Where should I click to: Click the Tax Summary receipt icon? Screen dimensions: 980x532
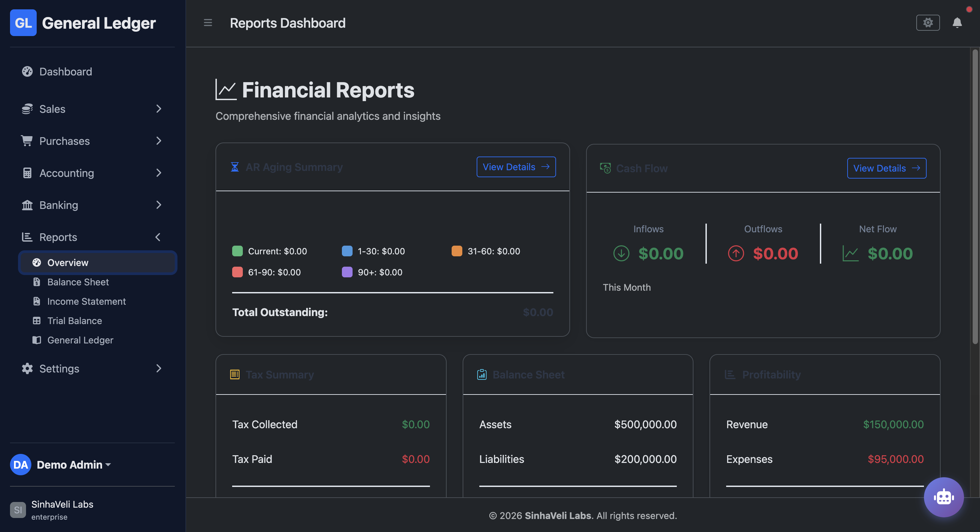coord(235,374)
